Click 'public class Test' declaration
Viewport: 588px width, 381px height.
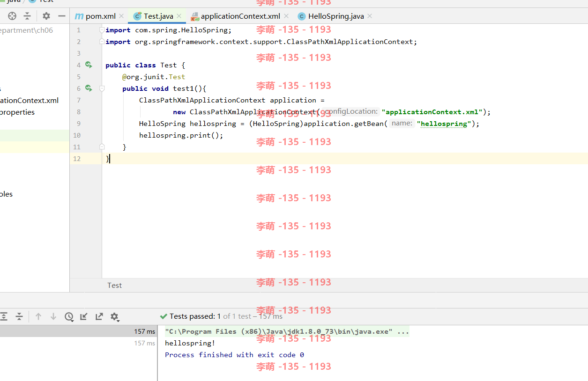click(x=141, y=65)
